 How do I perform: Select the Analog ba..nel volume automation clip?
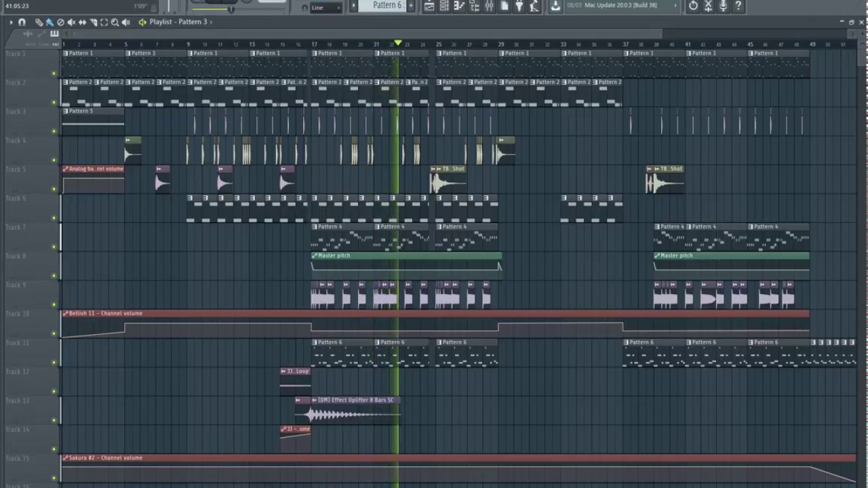coord(93,180)
